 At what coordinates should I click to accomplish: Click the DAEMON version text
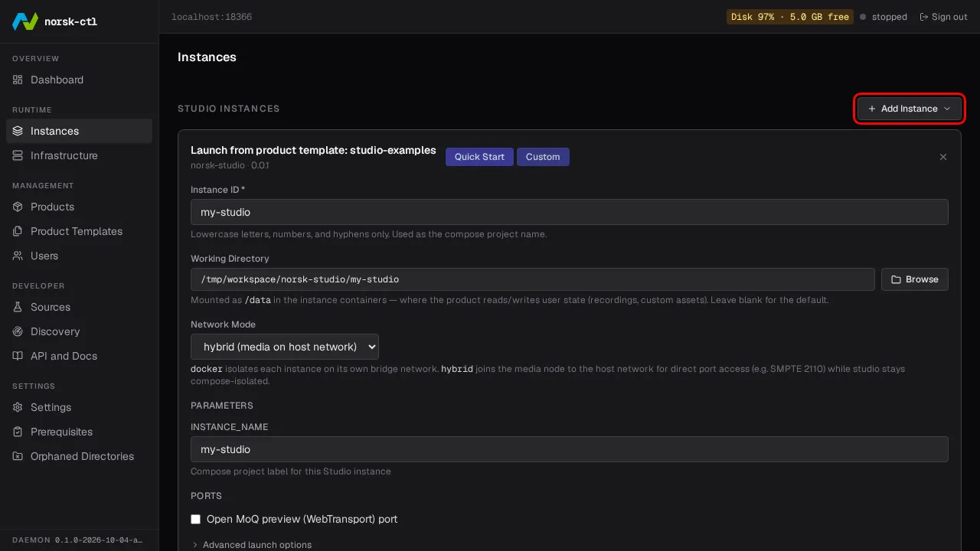tap(77, 540)
